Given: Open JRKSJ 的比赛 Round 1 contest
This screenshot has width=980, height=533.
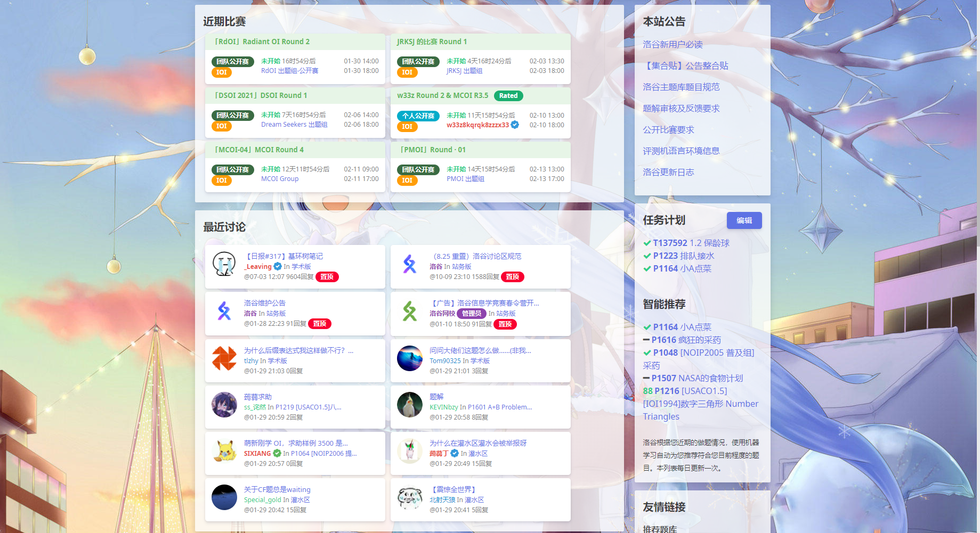Looking at the screenshot, I should (432, 42).
